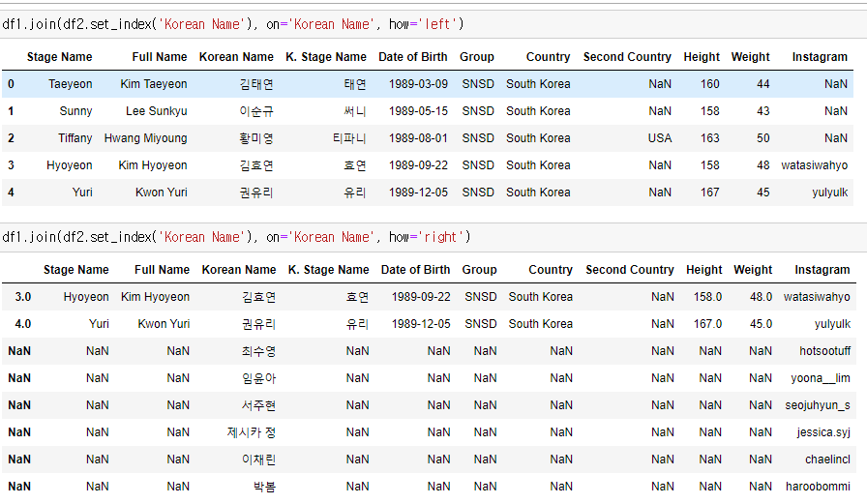Viewport: 867px width, 504px height.
Task: Click '167.0' height cell
Action: [707, 324]
